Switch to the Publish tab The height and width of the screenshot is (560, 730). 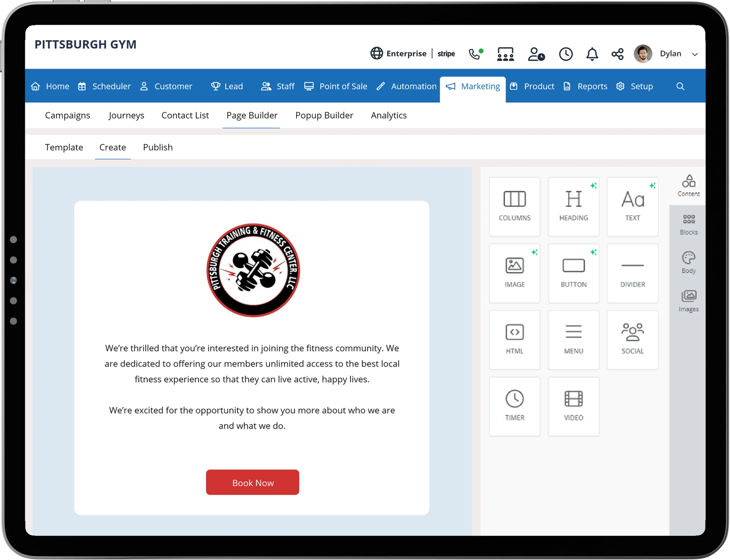coord(158,147)
